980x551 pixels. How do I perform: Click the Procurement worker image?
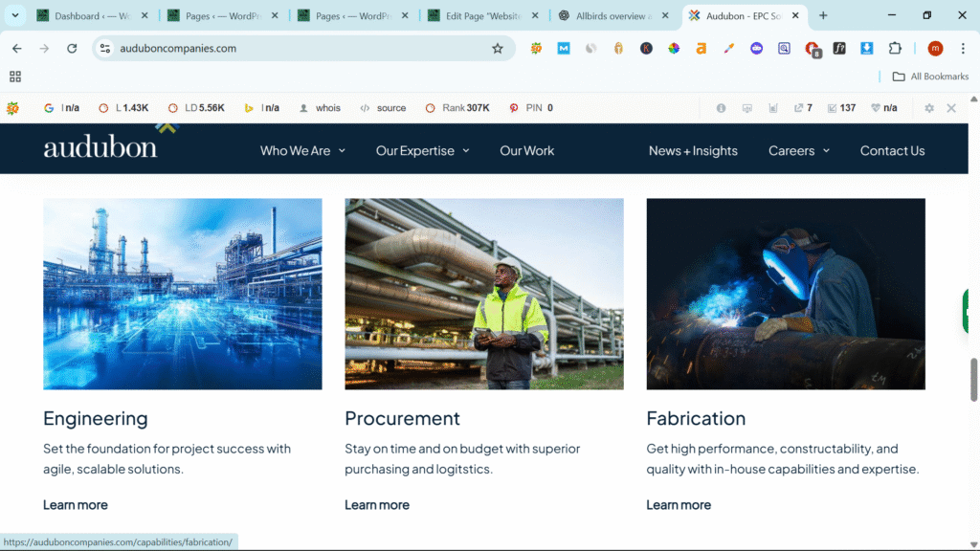(484, 294)
